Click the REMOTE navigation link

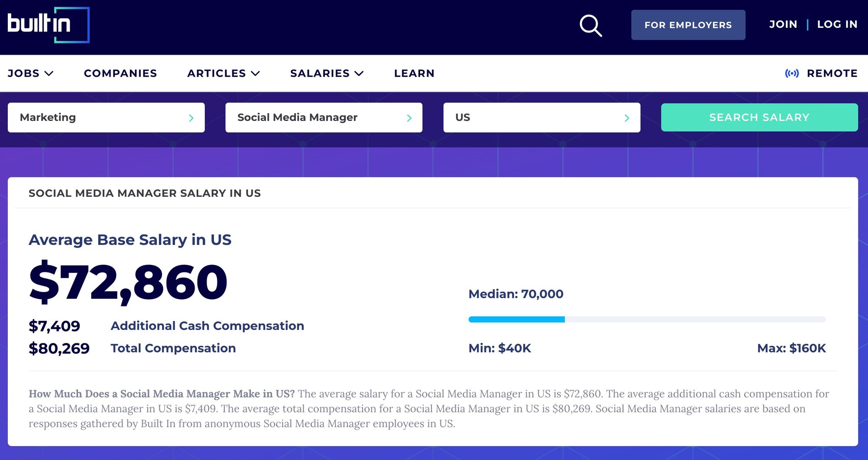pyautogui.click(x=832, y=73)
